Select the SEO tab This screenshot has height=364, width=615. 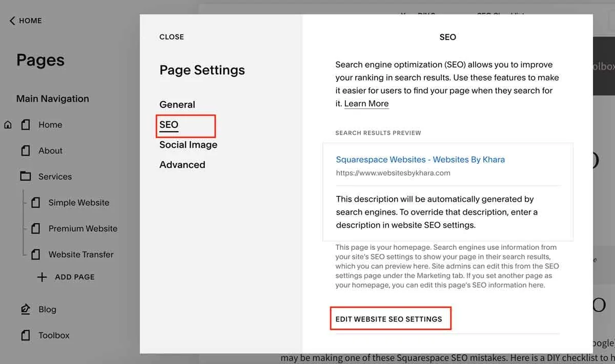pos(169,125)
